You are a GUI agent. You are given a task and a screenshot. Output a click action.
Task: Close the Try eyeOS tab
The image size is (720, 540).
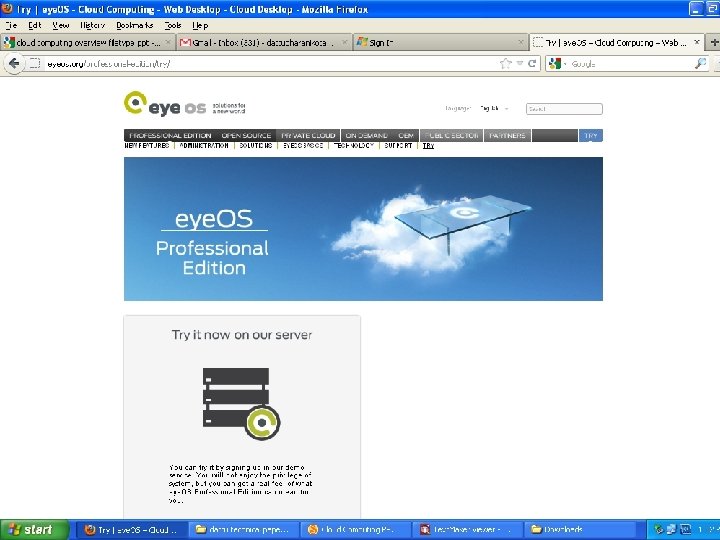[x=697, y=42]
